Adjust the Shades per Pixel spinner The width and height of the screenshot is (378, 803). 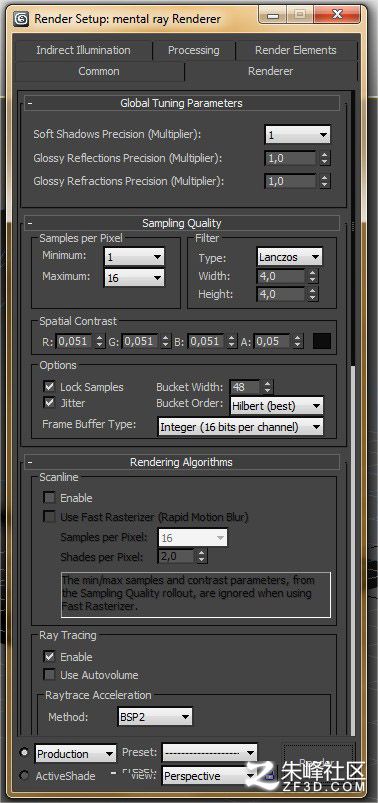click(x=202, y=557)
